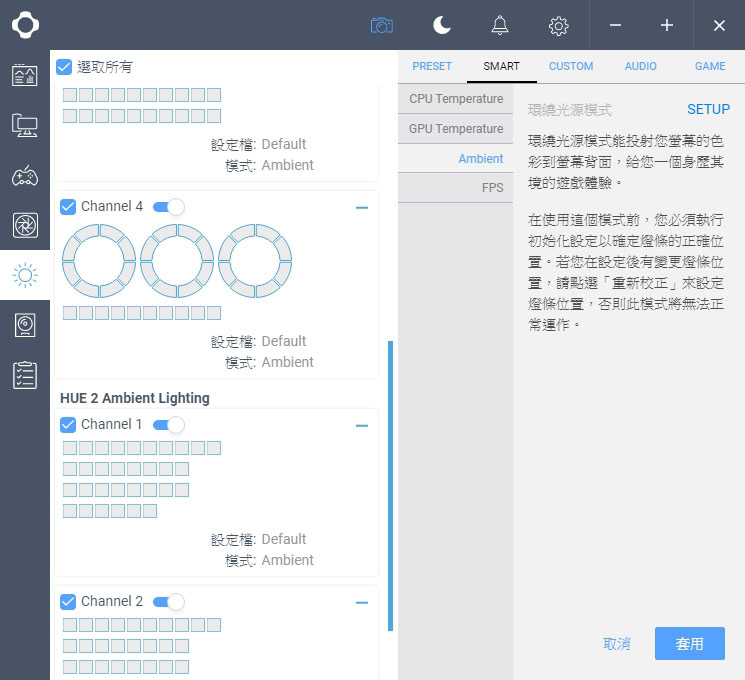Click the channel list vertical scrollbar
This screenshot has width=745, height=680.
pyautogui.click(x=391, y=486)
